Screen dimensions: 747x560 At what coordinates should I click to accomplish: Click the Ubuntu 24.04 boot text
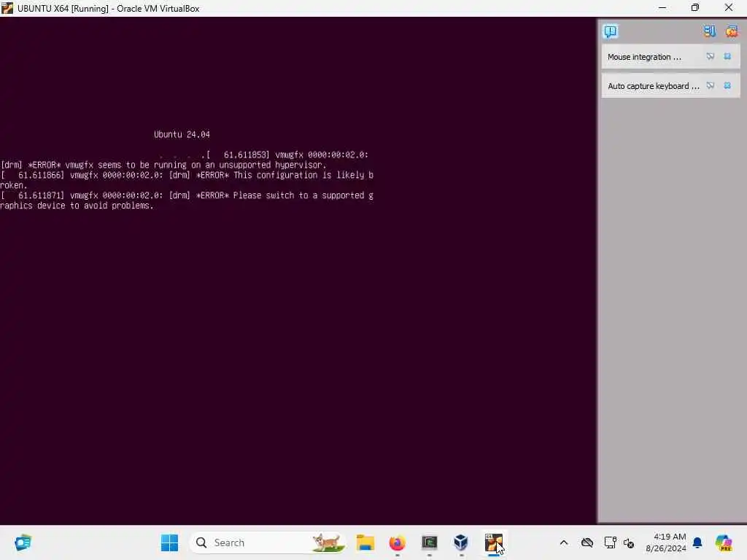tap(182, 134)
